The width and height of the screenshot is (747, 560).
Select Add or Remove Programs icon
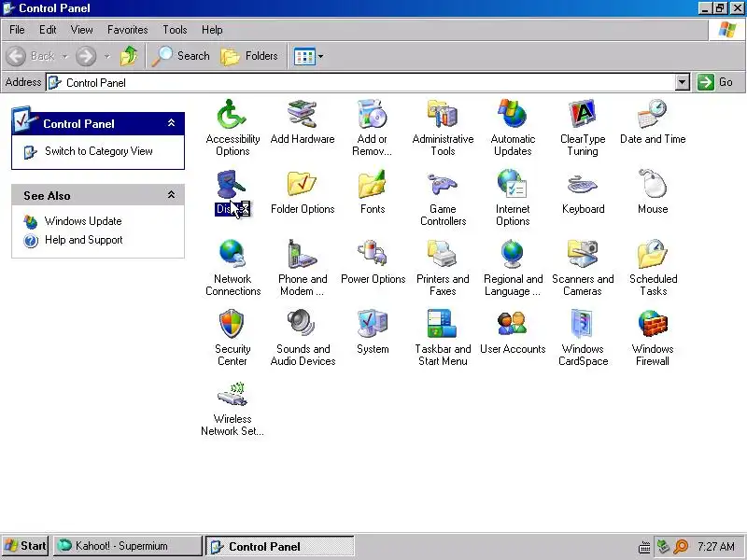[x=372, y=115]
